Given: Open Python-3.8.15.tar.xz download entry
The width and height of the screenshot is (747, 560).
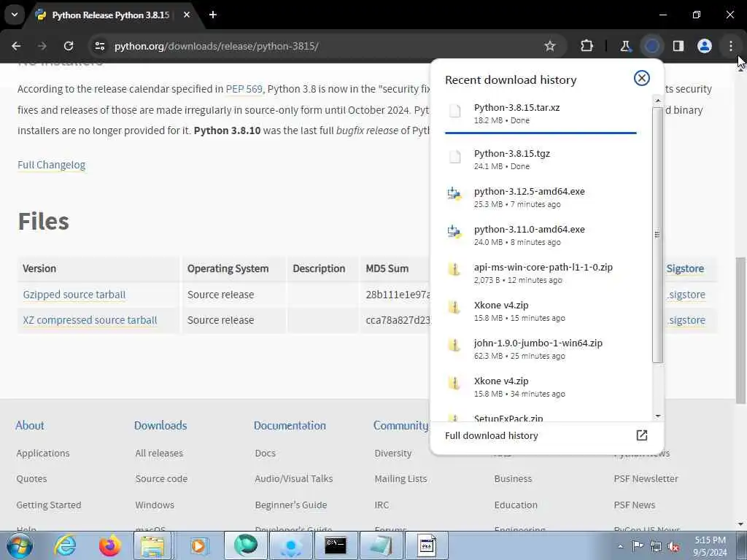Looking at the screenshot, I should pos(541,113).
